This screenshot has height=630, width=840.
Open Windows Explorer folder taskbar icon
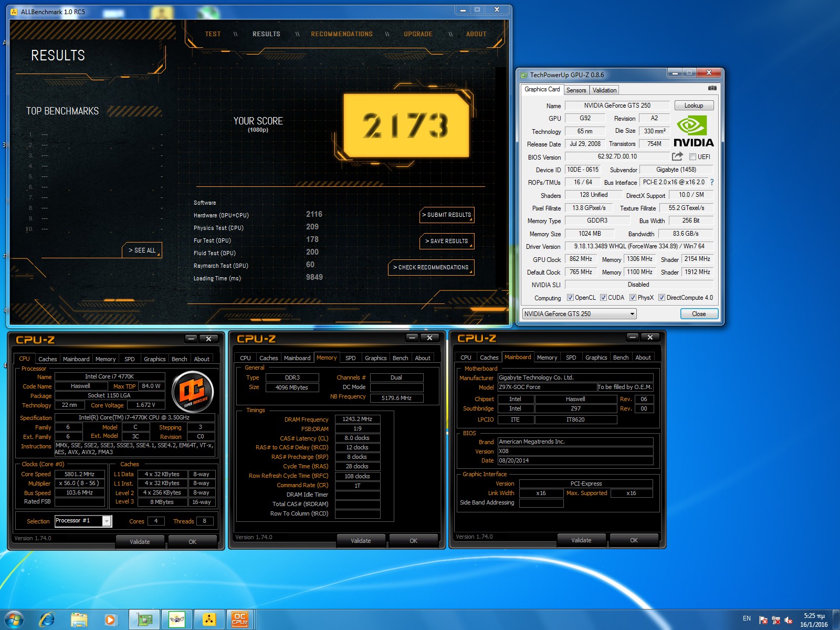pos(79,620)
